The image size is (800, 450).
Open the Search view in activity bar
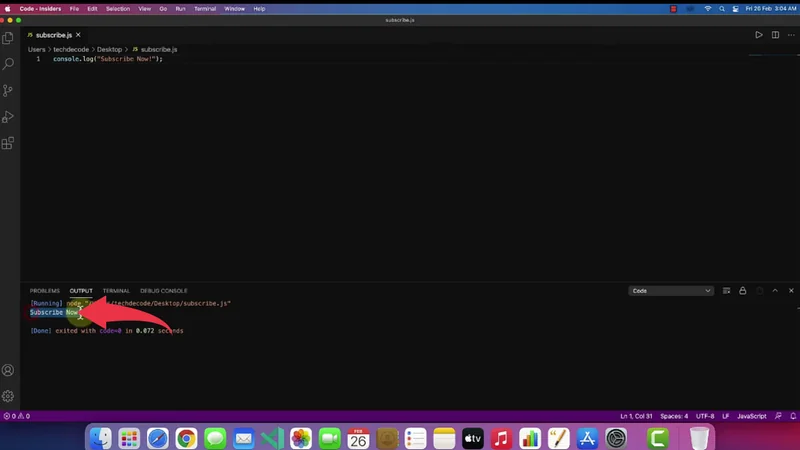coord(9,64)
